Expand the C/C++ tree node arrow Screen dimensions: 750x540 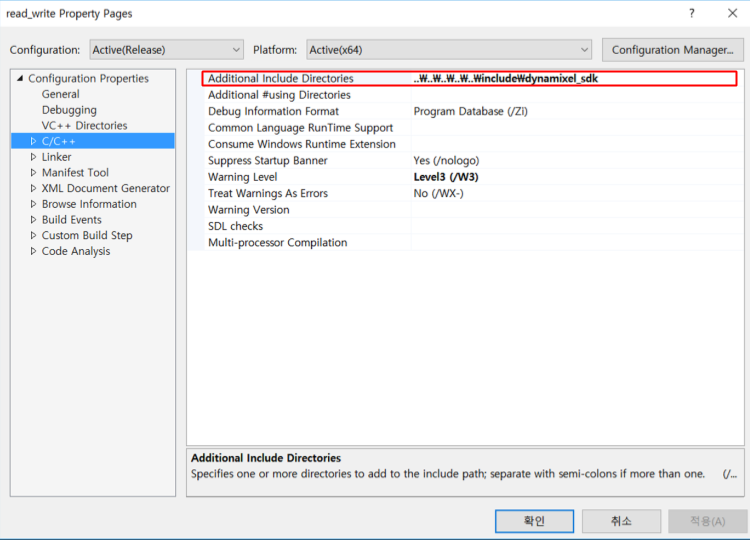tap(33, 142)
